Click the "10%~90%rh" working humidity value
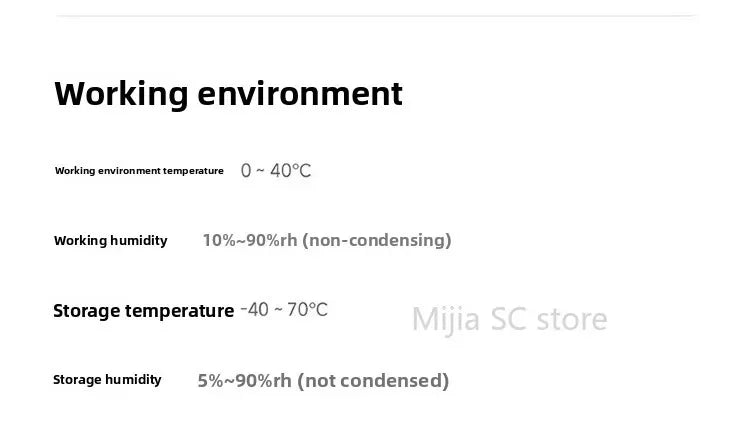Viewport: 750px width, 422px height. pyautogui.click(x=249, y=240)
